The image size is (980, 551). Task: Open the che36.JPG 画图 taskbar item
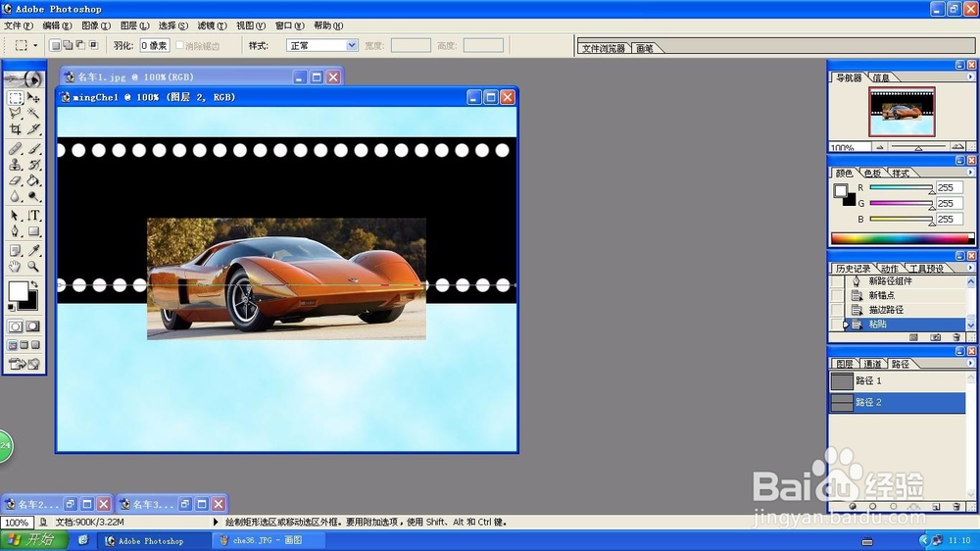click(x=268, y=540)
